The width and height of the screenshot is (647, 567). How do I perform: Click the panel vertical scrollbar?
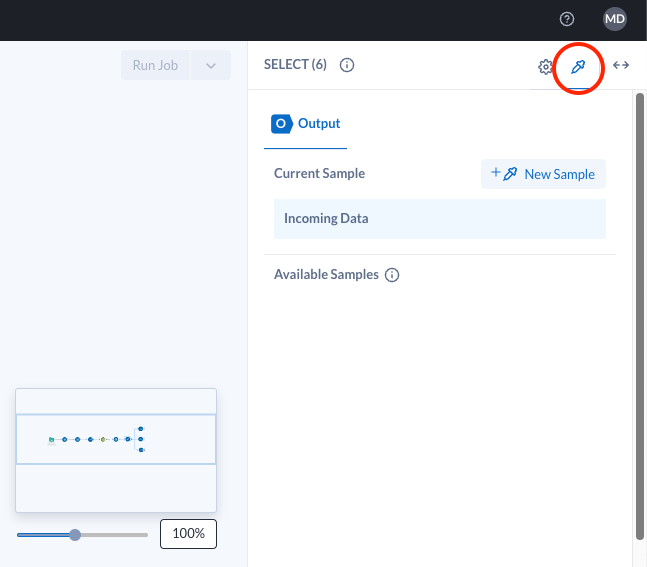(640, 316)
